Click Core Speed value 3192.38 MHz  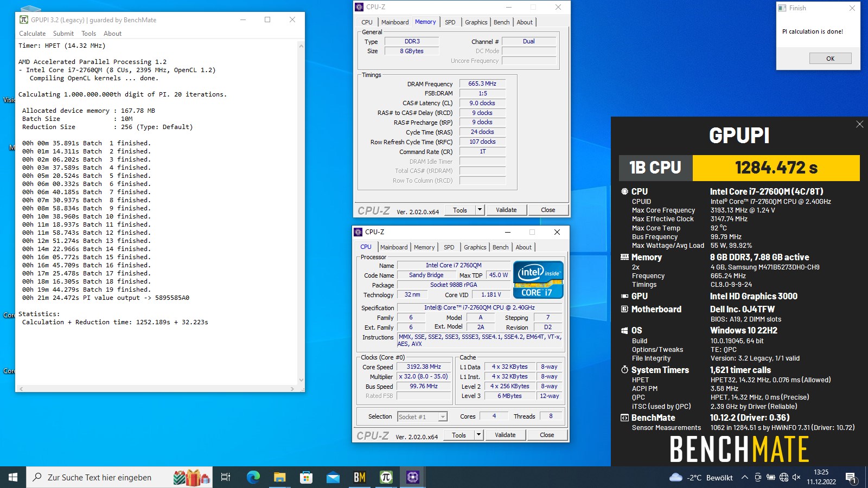point(424,367)
